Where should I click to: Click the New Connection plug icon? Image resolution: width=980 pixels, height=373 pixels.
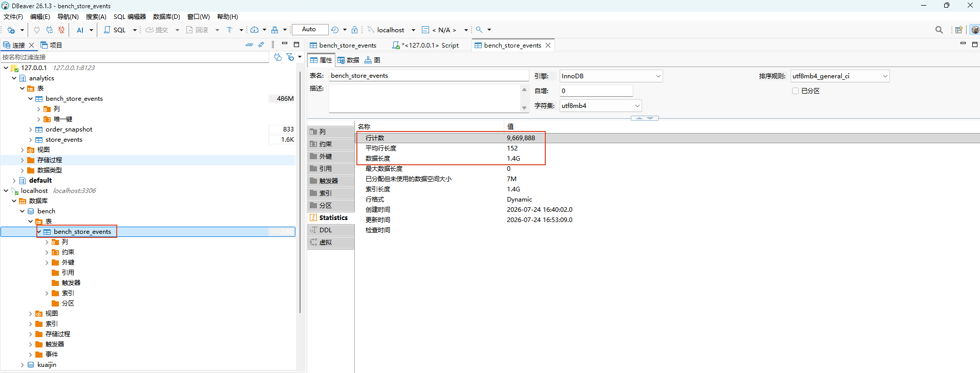(11, 30)
